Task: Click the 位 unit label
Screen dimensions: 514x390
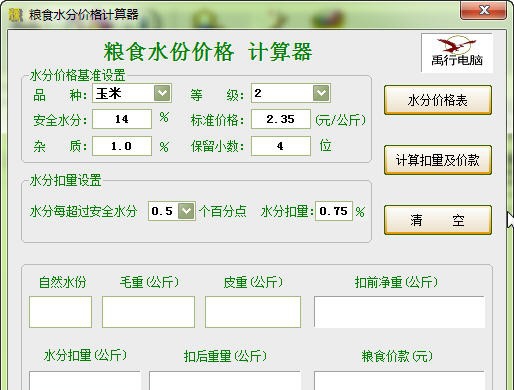Action: pos(325,146)
